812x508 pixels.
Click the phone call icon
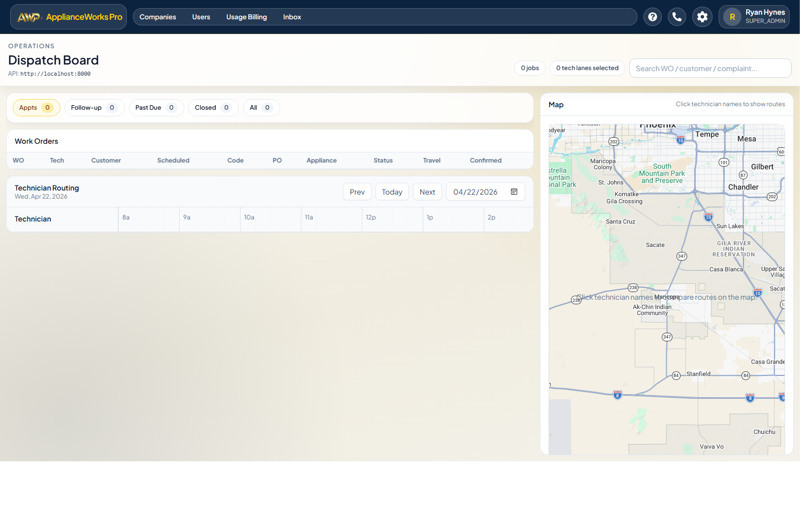coord(677,17)
